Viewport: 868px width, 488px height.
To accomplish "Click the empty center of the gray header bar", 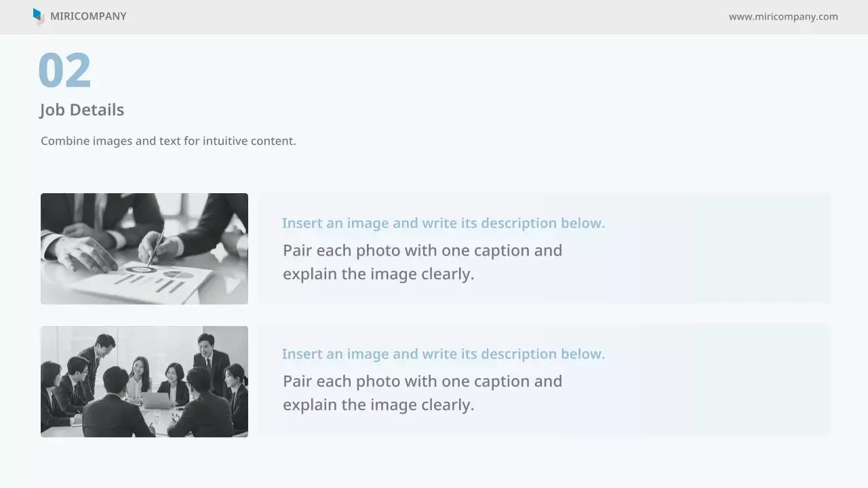I will 434,17.
